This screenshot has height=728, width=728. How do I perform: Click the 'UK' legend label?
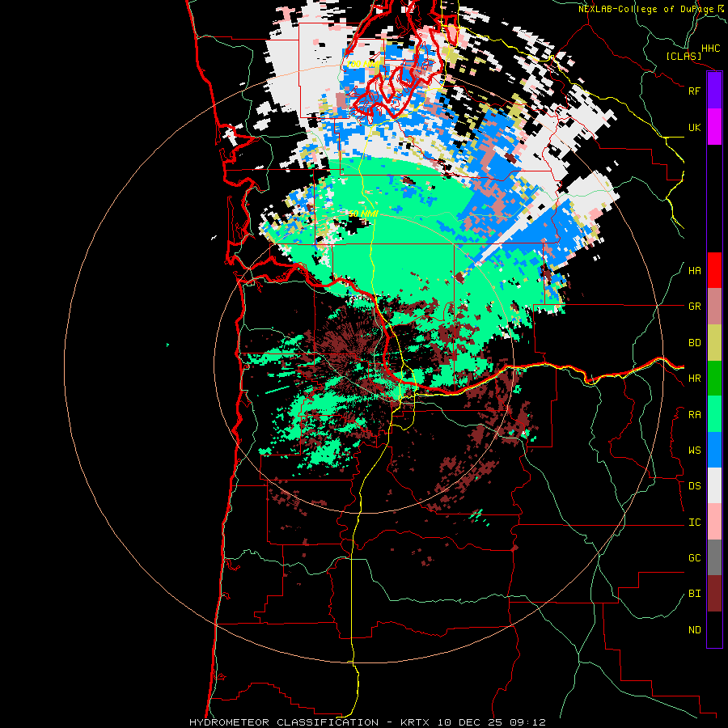pos(695,128)
